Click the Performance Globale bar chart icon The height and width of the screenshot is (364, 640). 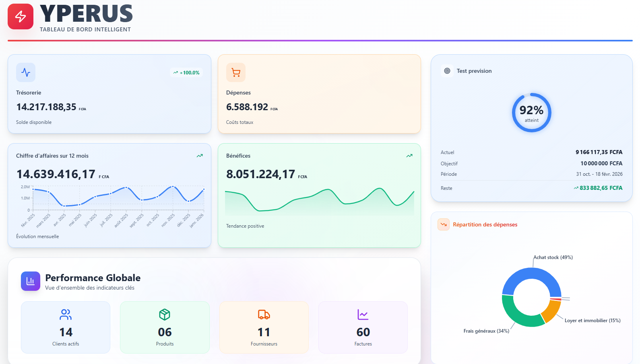pyautogui.click(x=31, y=281)
